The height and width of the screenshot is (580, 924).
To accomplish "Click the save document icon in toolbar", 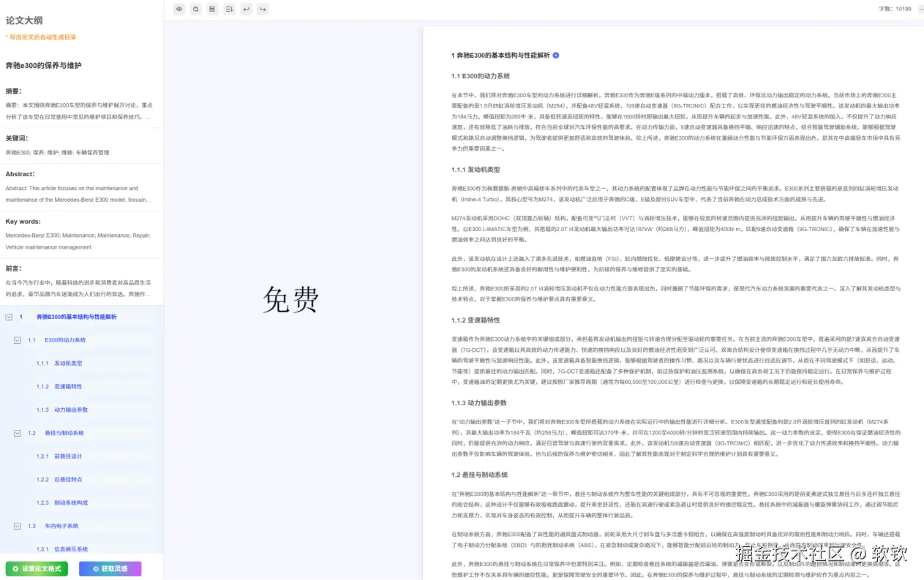I will [x=212, y=9].
